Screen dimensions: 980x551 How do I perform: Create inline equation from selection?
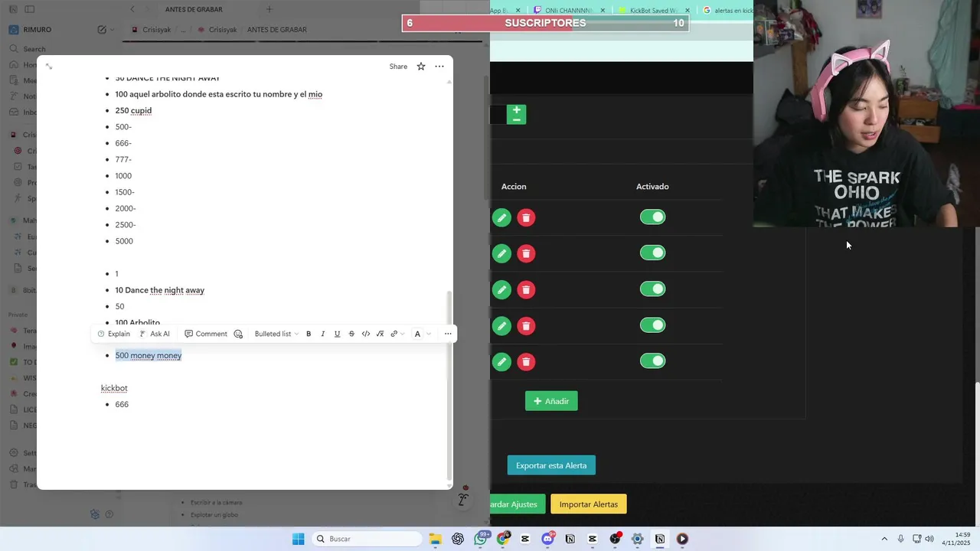(380, 334)
